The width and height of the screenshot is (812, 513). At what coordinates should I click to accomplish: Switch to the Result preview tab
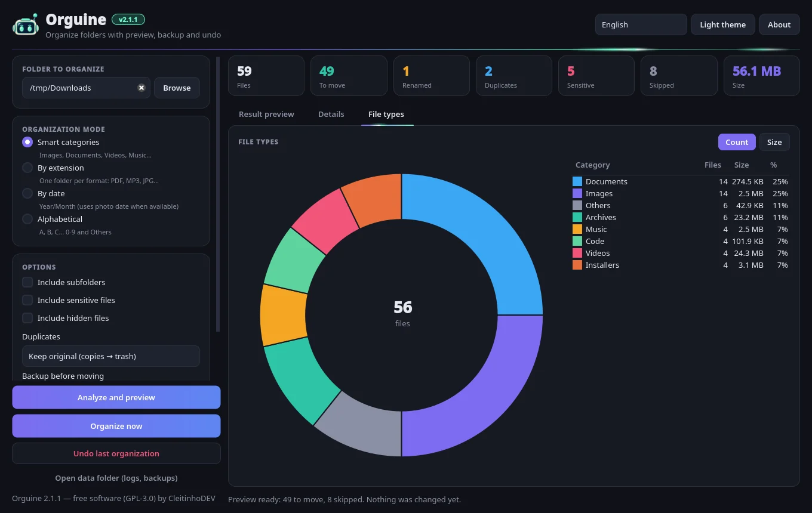[x=266, y=114]
